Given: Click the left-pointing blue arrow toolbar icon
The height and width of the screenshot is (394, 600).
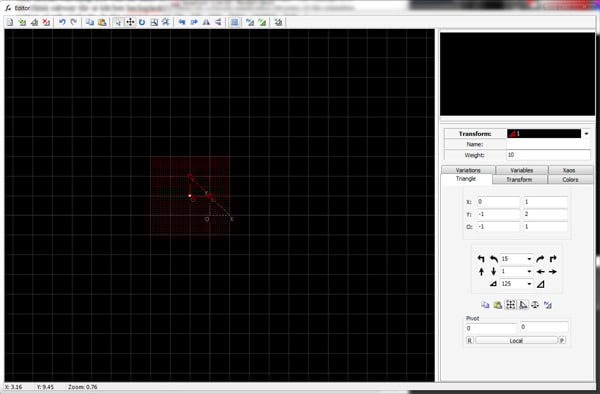Looking at the screenshot, I should pyautogui.click(x=182, y=22).
